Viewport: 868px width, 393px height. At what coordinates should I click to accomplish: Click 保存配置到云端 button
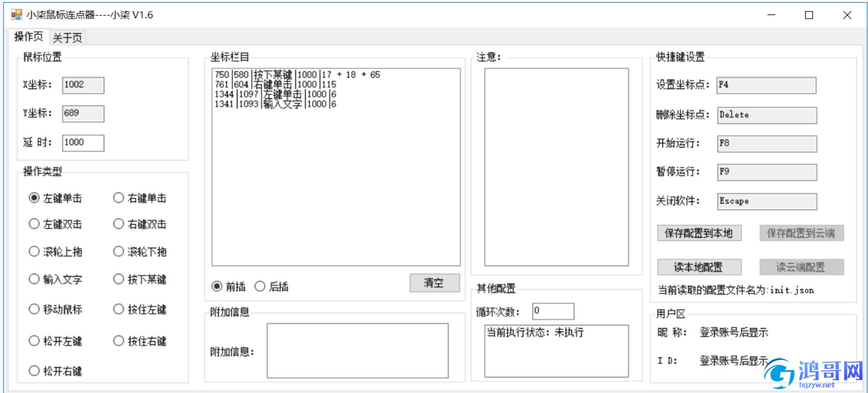click(x=801, y=233)
